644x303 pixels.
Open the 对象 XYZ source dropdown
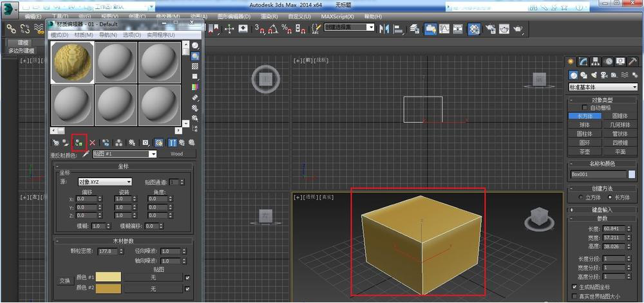(104, 182)
